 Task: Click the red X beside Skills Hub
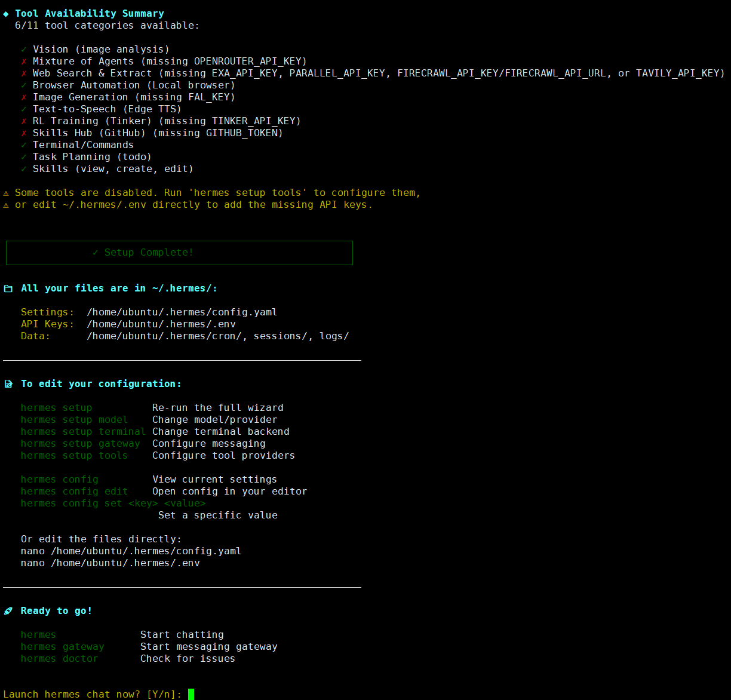point(24,133)
